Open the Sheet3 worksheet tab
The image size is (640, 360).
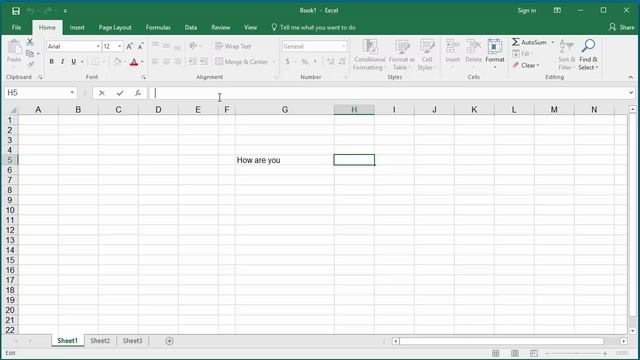click(x=133, y=341)
